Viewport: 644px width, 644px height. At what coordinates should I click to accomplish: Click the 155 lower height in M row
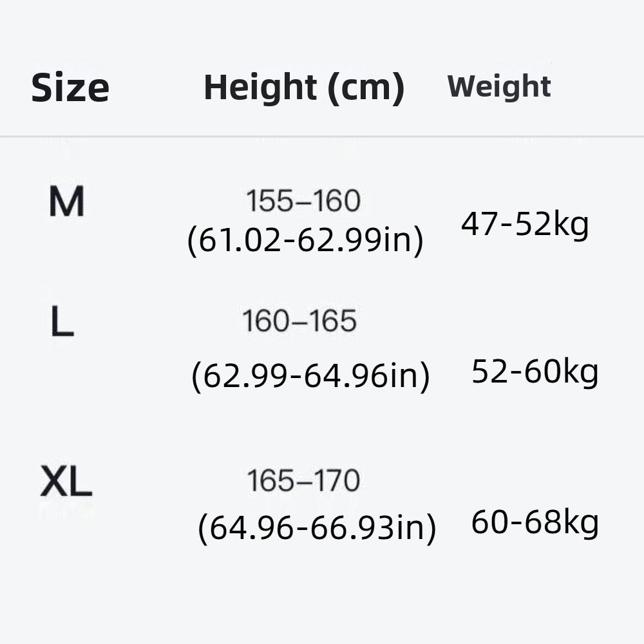pyautogui.click(x=266, y=202)
